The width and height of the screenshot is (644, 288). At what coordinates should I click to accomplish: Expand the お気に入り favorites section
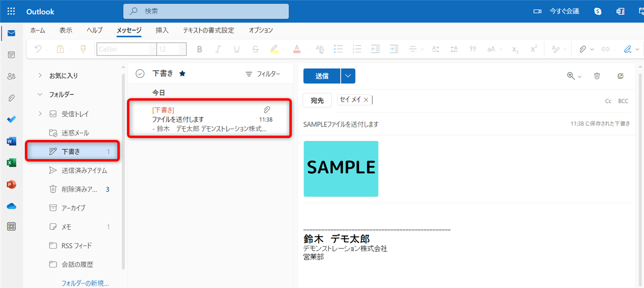(x=40, y=76)
